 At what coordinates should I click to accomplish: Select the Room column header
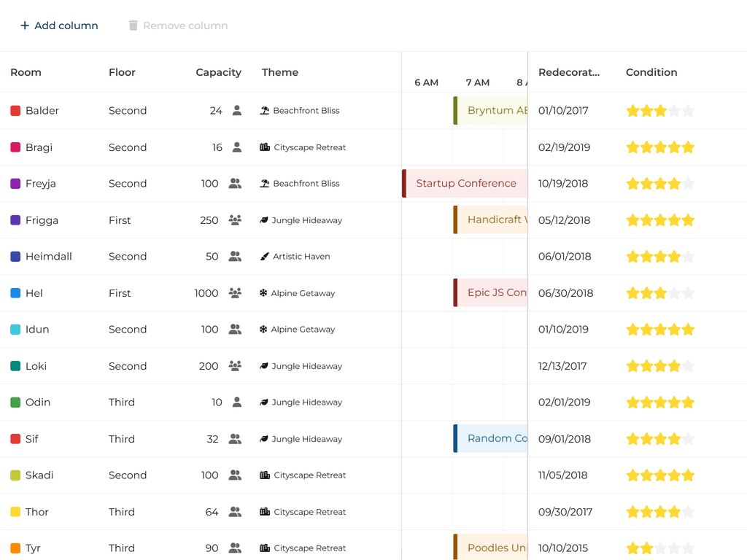coord(26,72)
